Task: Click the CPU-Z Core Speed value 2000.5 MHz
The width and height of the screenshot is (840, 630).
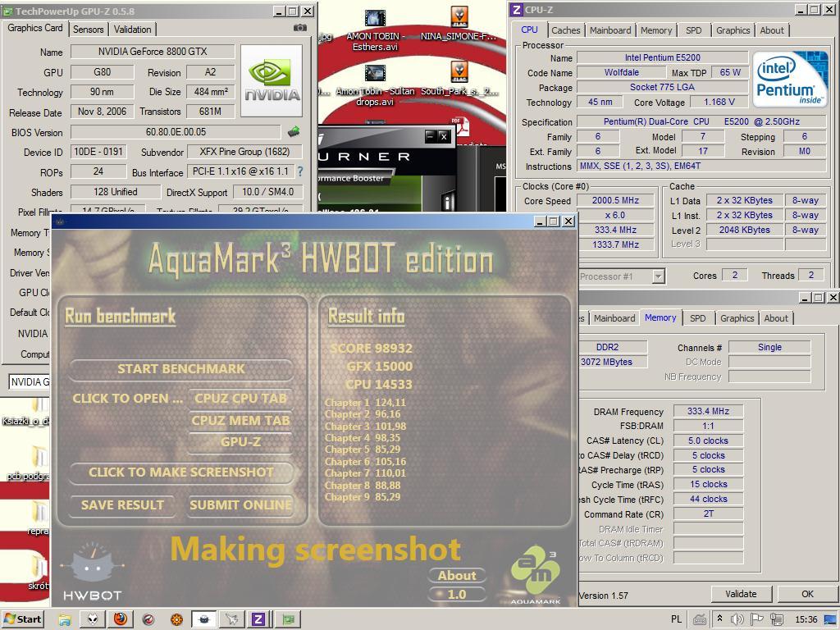Action: (615, 200)
